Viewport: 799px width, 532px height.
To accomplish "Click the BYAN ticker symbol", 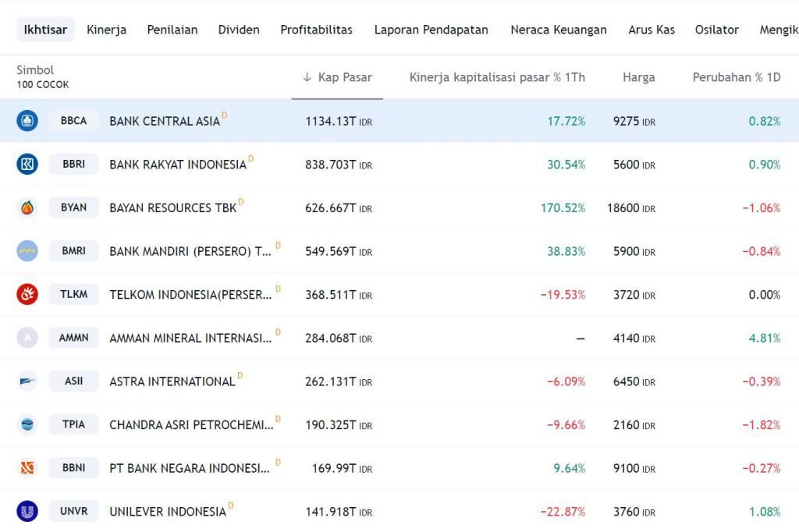I will pyautogui.click(x=73, y=207).
